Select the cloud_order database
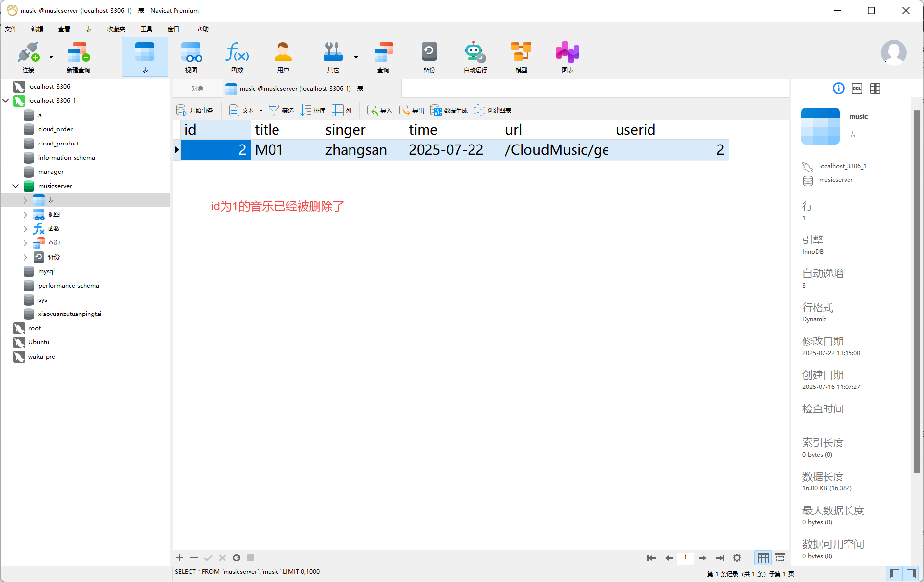Image resolution: width=924 pixels, height=582 pixels. [x=55, y=129]
